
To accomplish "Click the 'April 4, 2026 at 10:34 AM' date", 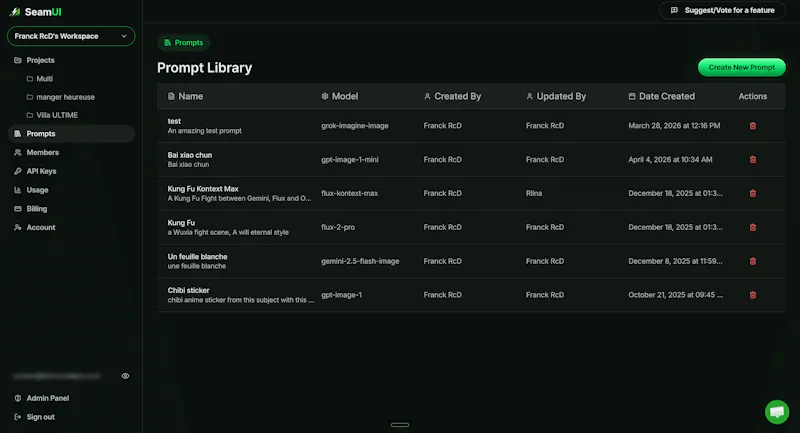I will 670,160.
